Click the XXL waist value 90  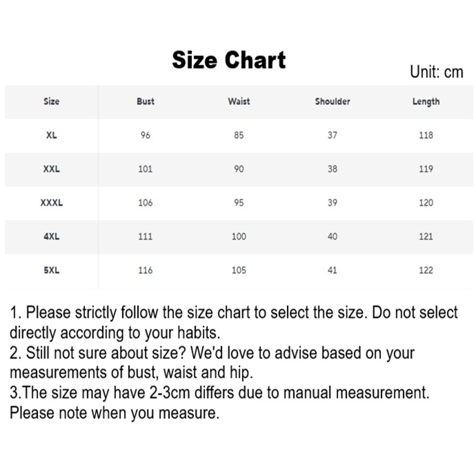239,169
